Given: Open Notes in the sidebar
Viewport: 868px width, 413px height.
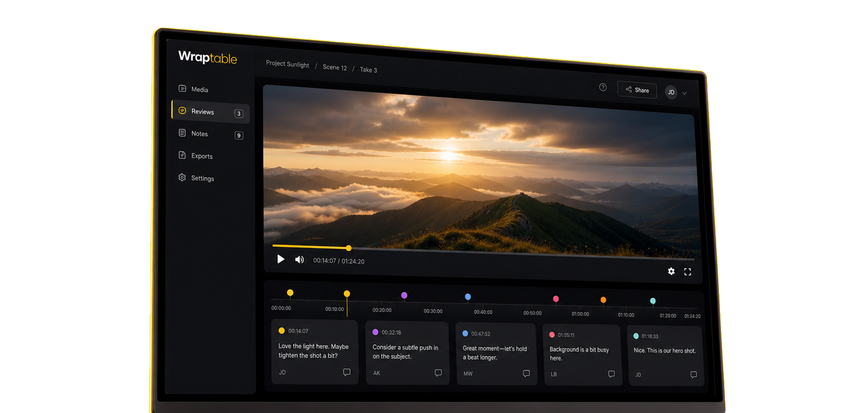Looking at the screenshot, I should [x=210, y=134].
